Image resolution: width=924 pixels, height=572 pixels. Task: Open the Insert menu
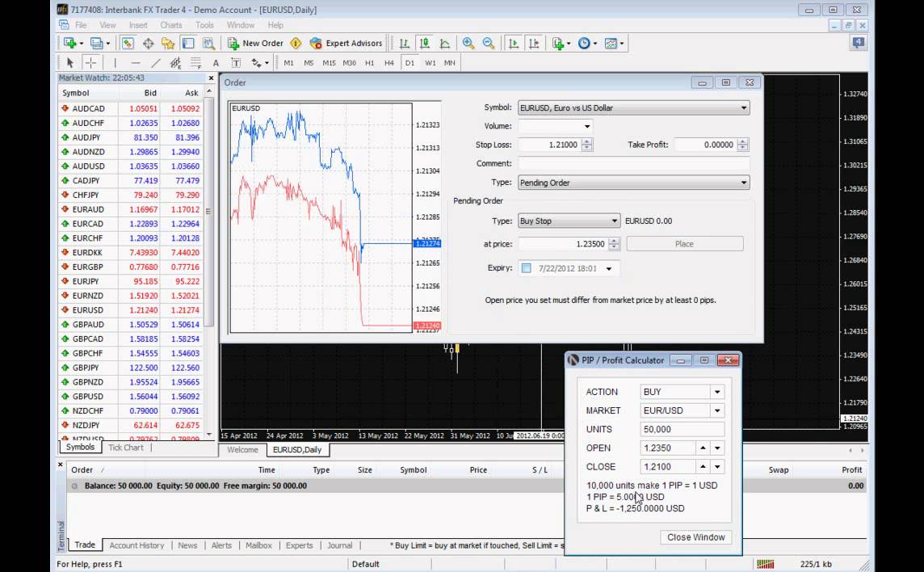click(x=138, y=25)
